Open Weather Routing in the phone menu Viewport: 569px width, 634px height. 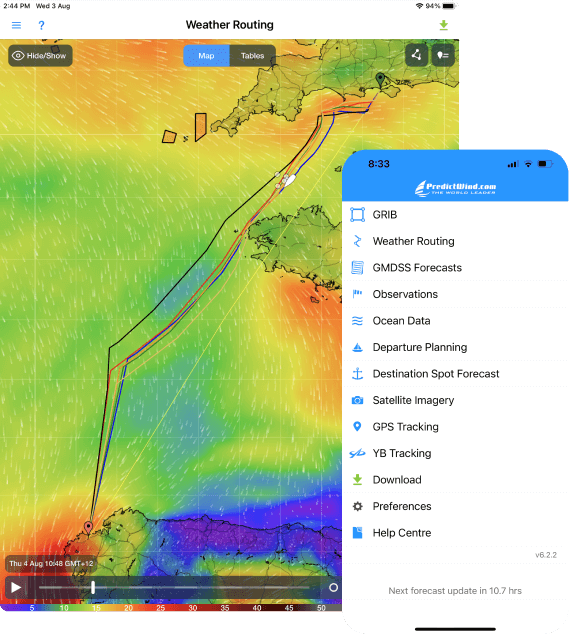(455, 241)
